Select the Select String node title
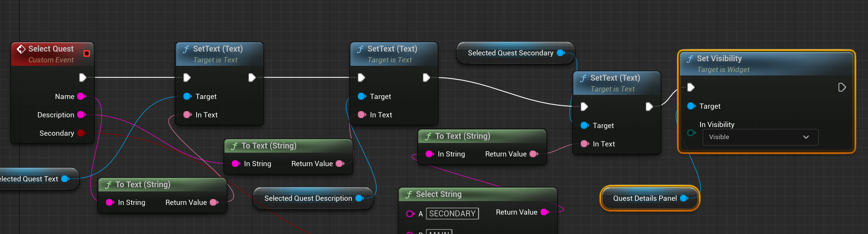868x234 pixels. (x=438, y=194)
